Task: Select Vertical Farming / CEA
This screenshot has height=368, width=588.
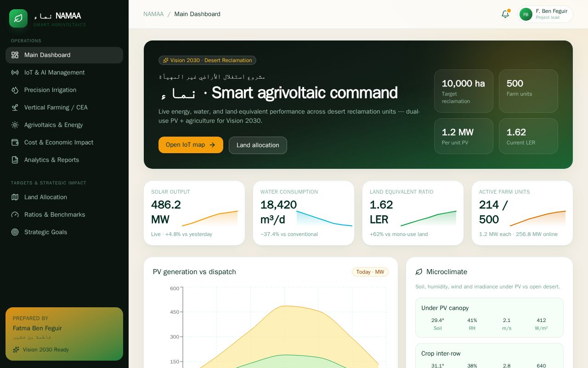Action: [x=64, y=107]
